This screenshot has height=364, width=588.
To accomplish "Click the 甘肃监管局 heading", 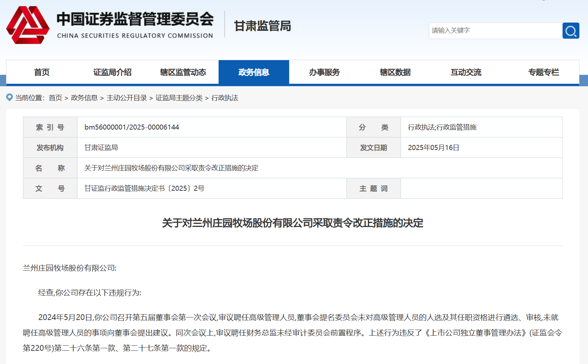I will (x=263, y=26).
